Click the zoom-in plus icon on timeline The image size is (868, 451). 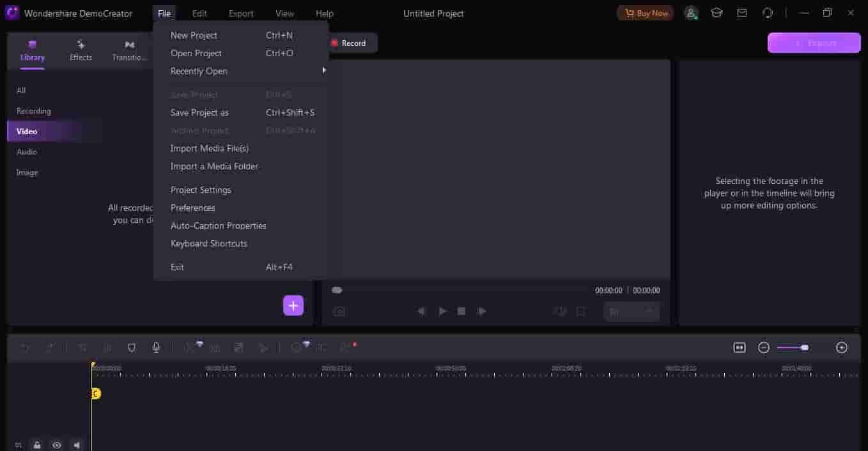click(841, 348)
